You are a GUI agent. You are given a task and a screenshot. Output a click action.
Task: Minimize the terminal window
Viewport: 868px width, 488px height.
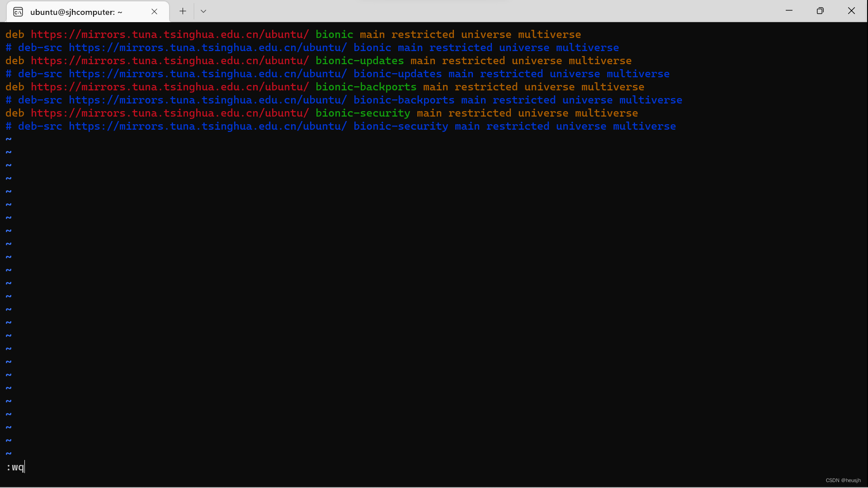point(789,10)
